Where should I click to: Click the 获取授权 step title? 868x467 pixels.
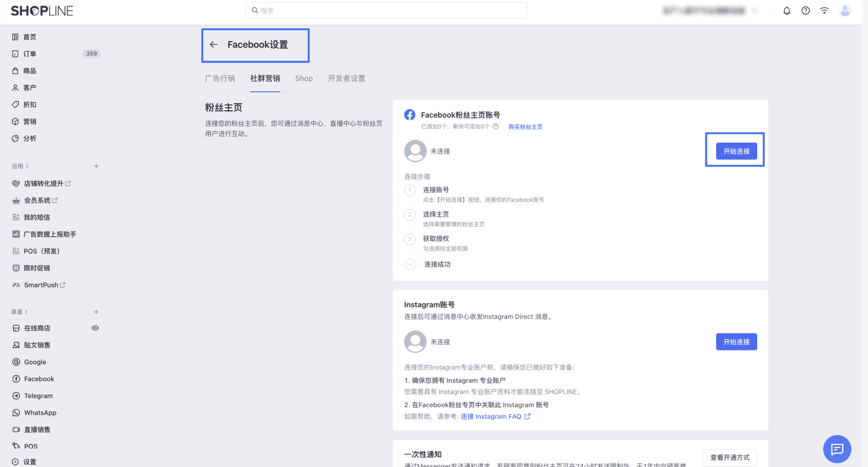[436, 239]
